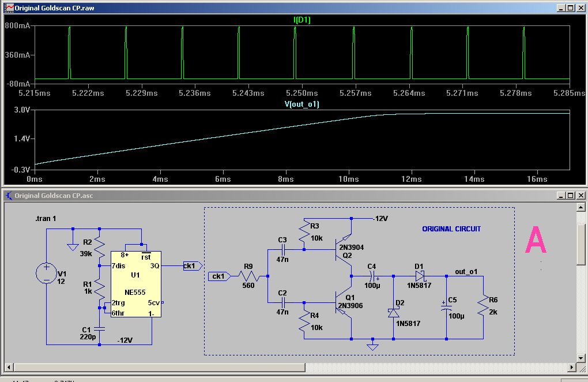This screenshot has width=588, height=382.
Task: Minimize the Original Goldscan CP.asc schematic window
Action: coord(560,196)
